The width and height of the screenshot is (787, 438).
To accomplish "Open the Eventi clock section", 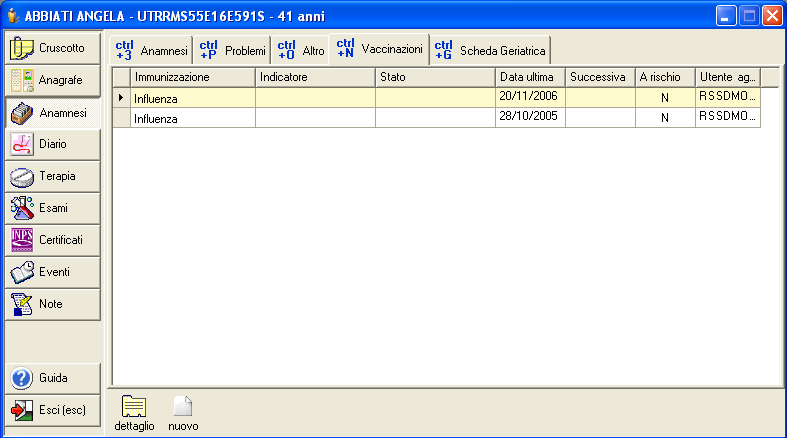I will pos(52,272).
